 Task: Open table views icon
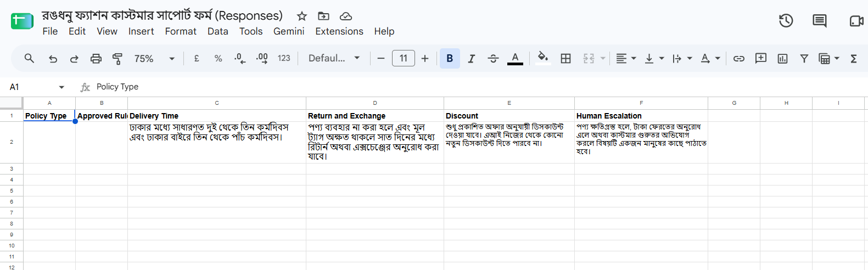click(825, 58)
